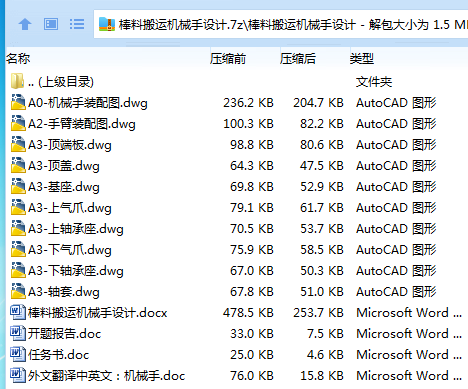Viewport: 468px width, 389px height.
Task: Click the 61.7 KB compressed size value
Action: [322, 208]
